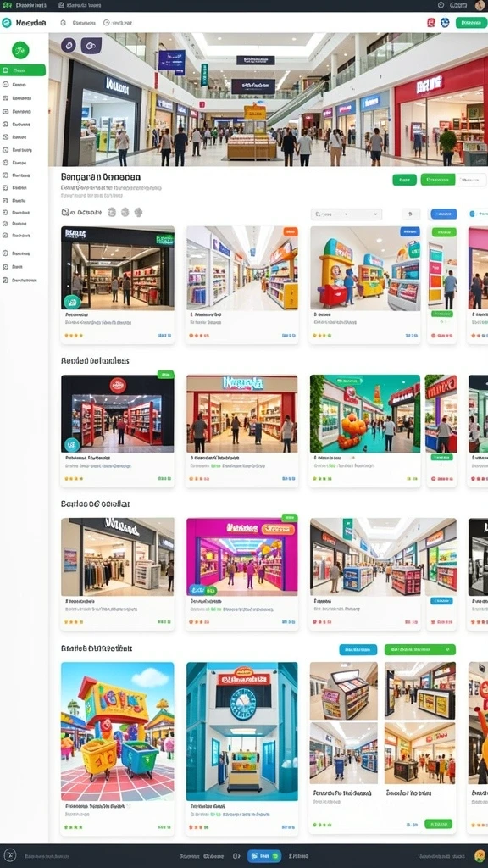The height and width of the screenshot is (868, 488).
Task: Click the blue button above the bottom gallery
Action: [x=358, y=649]
